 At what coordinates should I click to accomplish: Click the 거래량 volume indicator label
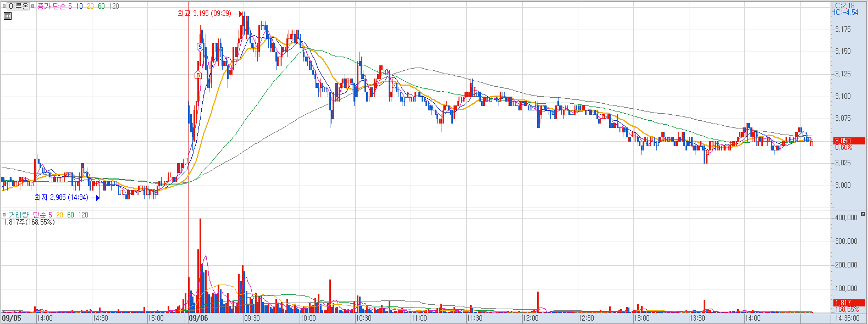pos(19,215)
